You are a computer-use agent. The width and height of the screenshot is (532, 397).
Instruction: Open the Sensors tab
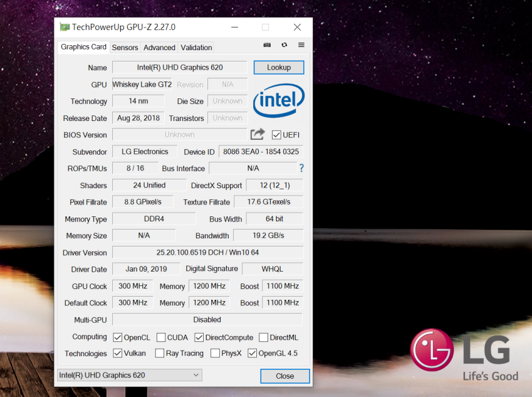[125, 48]
